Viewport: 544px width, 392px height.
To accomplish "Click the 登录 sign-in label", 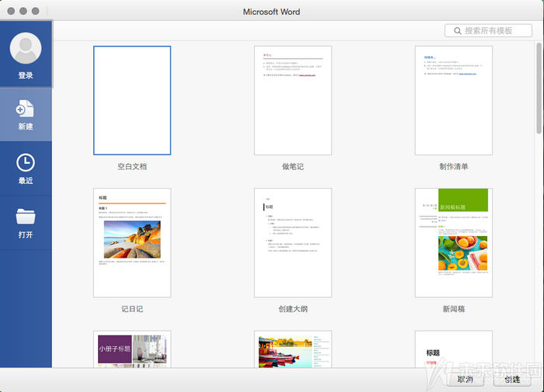I will 26,75.
